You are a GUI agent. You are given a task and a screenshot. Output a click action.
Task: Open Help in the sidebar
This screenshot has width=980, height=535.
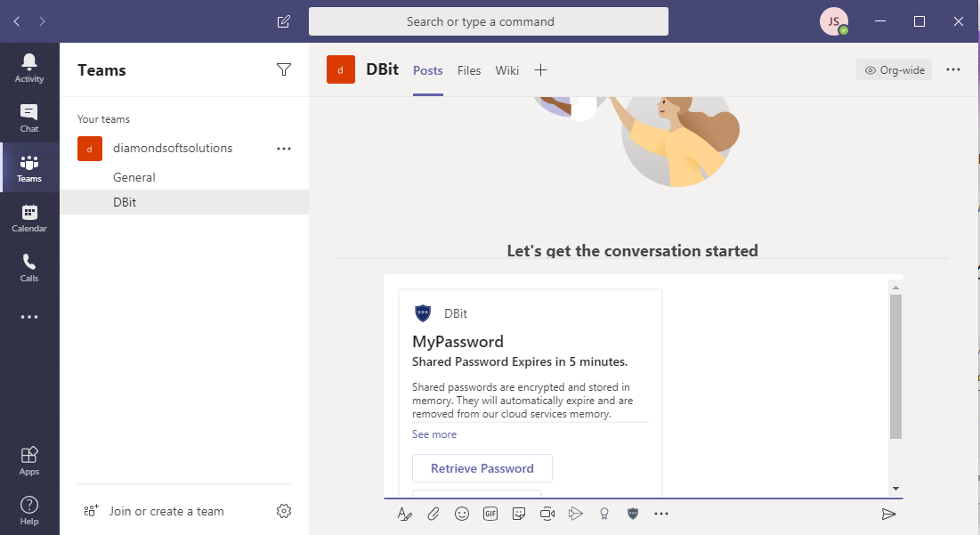click(x=29, y=511)
